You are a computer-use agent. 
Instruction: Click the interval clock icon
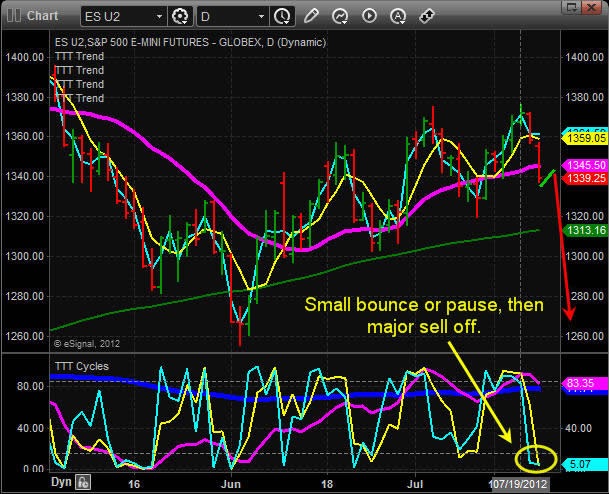(283, 16)
